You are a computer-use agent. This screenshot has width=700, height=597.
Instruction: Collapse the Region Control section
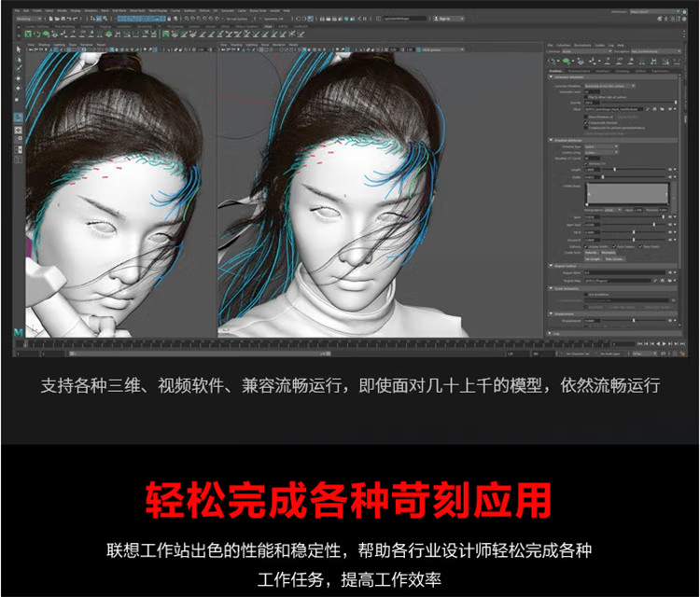point(551,265)
